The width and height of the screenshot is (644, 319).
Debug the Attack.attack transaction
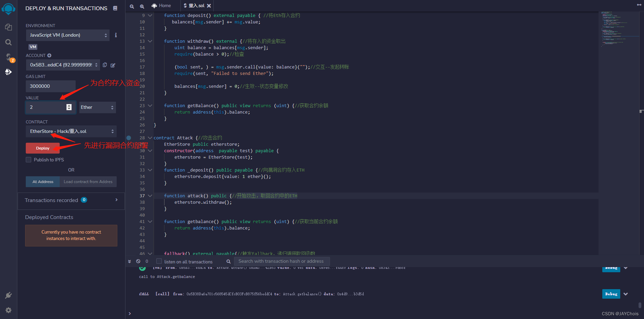611,269
